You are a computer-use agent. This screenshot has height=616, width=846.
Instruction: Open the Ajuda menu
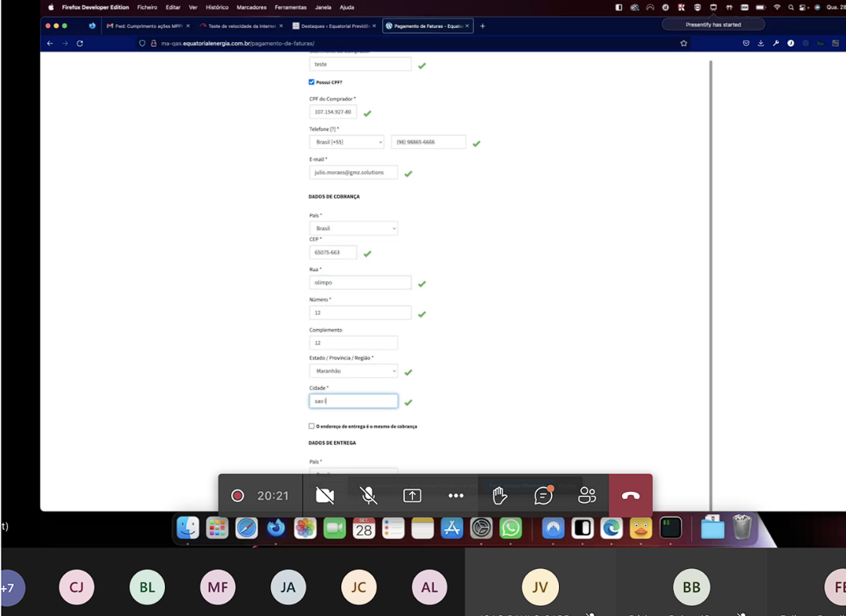[x=347, y=7]
